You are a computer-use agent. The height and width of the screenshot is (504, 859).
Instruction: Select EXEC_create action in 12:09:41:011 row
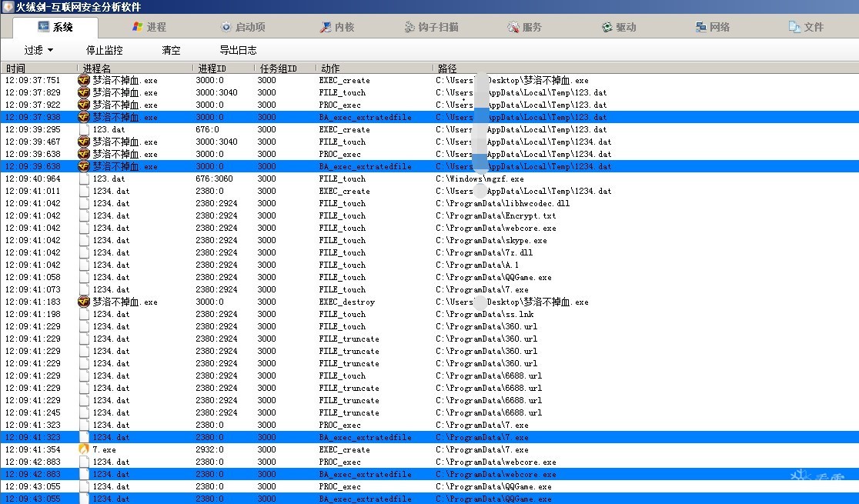click(345, 191)
